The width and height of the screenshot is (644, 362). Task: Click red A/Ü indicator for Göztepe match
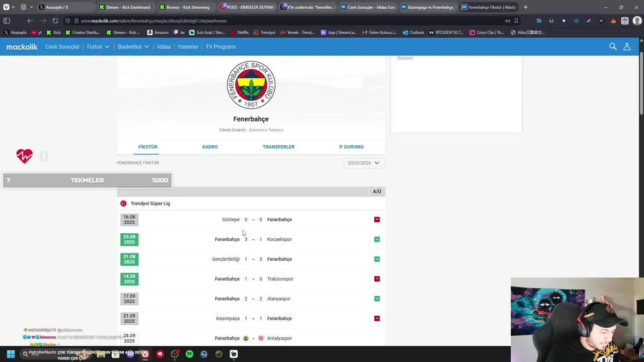coord(377,220)
